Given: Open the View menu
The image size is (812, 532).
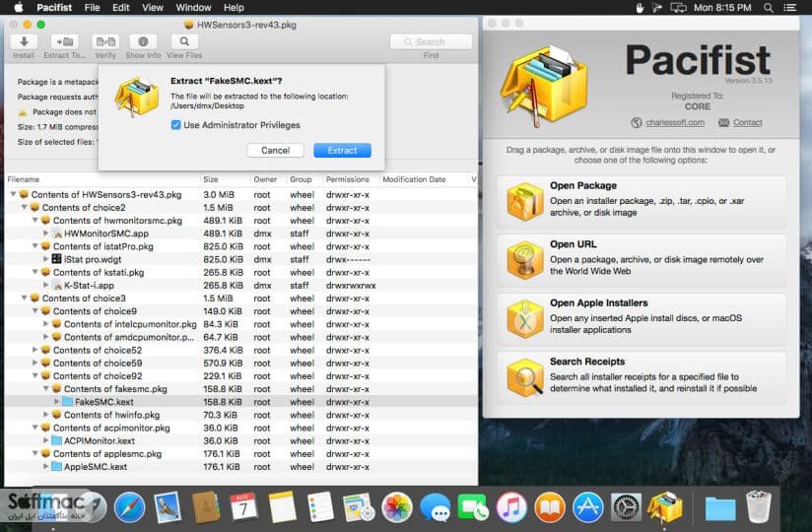Looking at the screenshot, I should 152,8.
